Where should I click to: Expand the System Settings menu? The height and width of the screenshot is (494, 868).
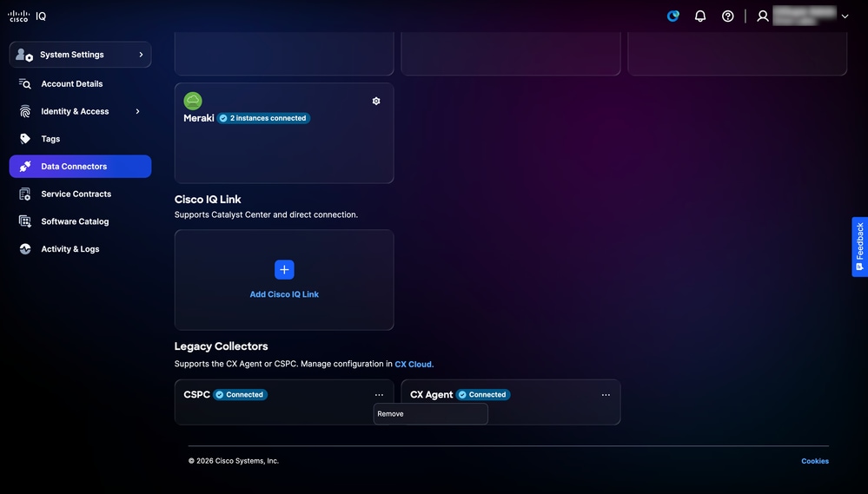[80, 54]
